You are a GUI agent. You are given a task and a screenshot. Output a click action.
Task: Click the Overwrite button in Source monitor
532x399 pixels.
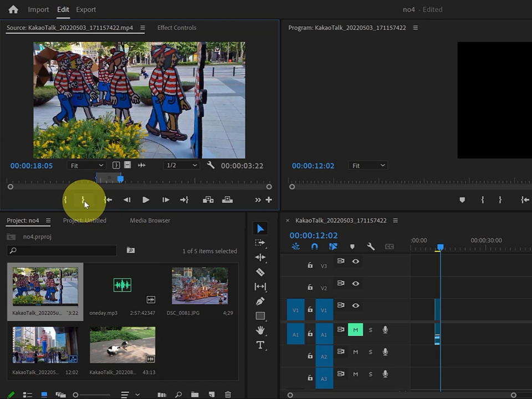coord(227,200)
